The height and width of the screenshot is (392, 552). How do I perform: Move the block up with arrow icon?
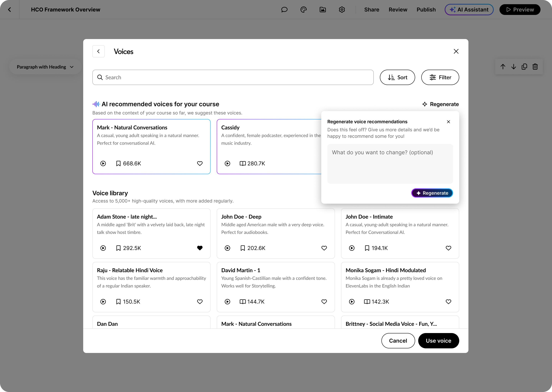tap(503, 67)
